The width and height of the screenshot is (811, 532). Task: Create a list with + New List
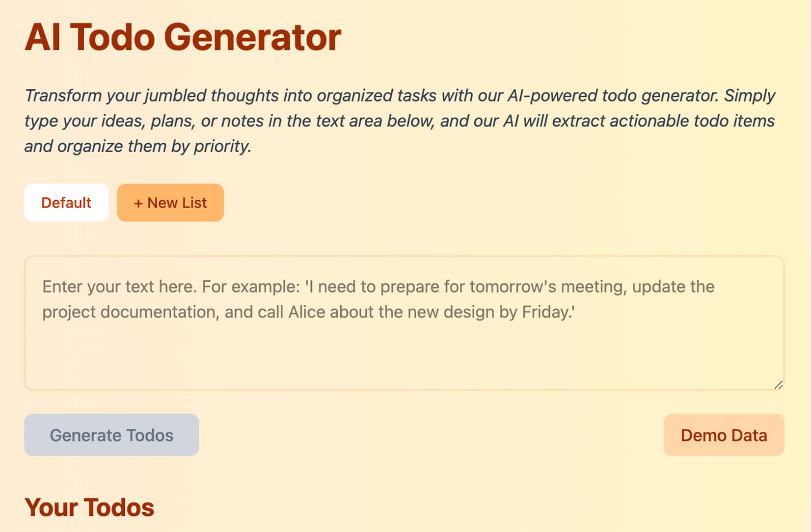pos(170,203)
